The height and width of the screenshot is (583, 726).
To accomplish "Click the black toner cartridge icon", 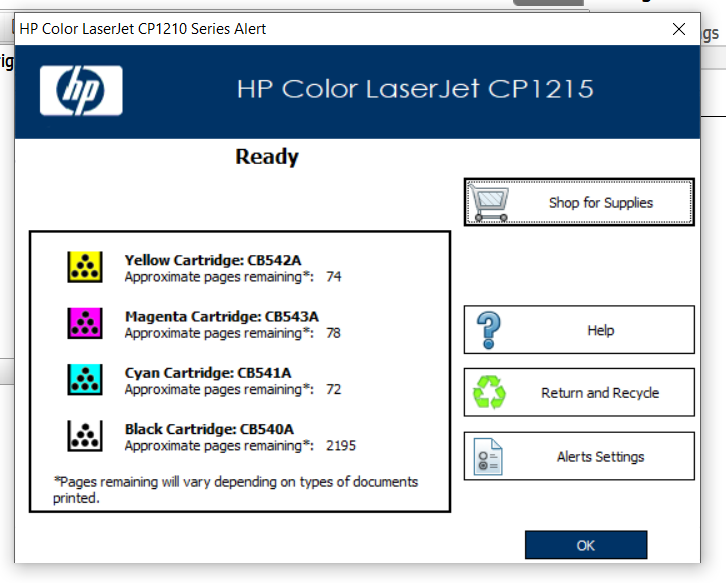I will (x=85, y=436).
